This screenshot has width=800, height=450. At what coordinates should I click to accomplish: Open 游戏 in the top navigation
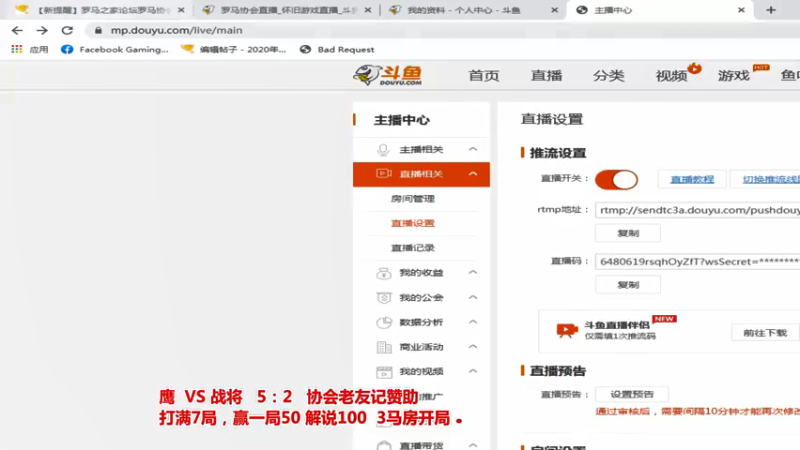733,76
